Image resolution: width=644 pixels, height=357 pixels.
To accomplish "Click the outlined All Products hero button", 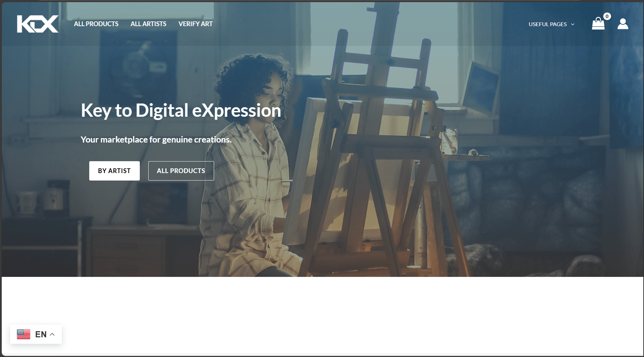I will (181, 171).
